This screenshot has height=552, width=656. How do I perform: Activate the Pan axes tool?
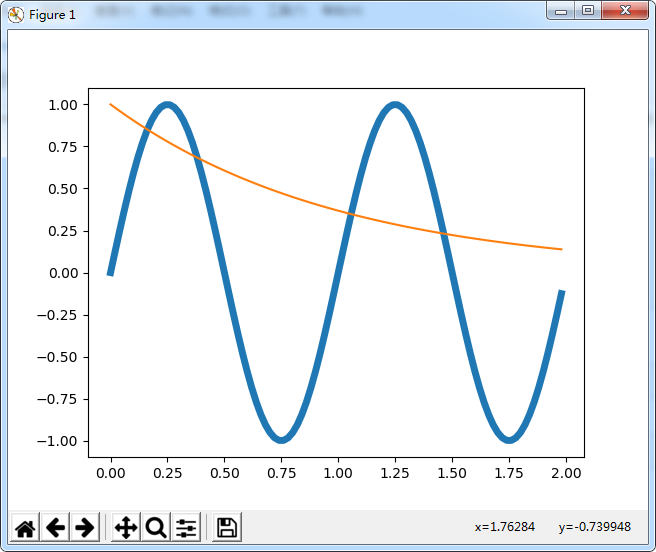click(x=126, y=527)
